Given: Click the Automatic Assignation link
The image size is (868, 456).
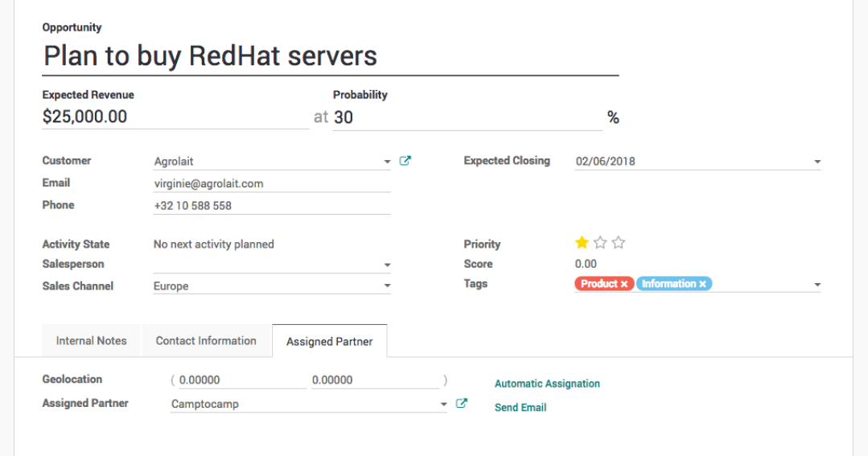Looking at the screenshot, I should pos(547,384).
